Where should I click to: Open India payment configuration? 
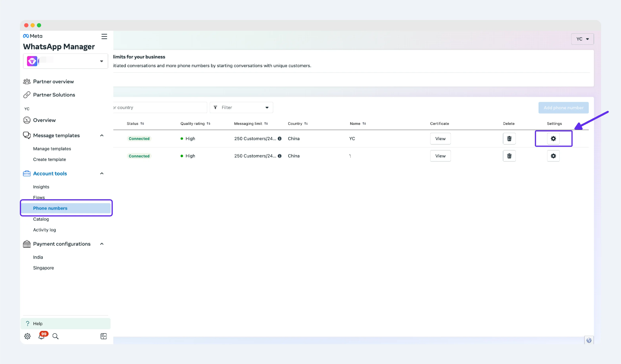[38, 257]
